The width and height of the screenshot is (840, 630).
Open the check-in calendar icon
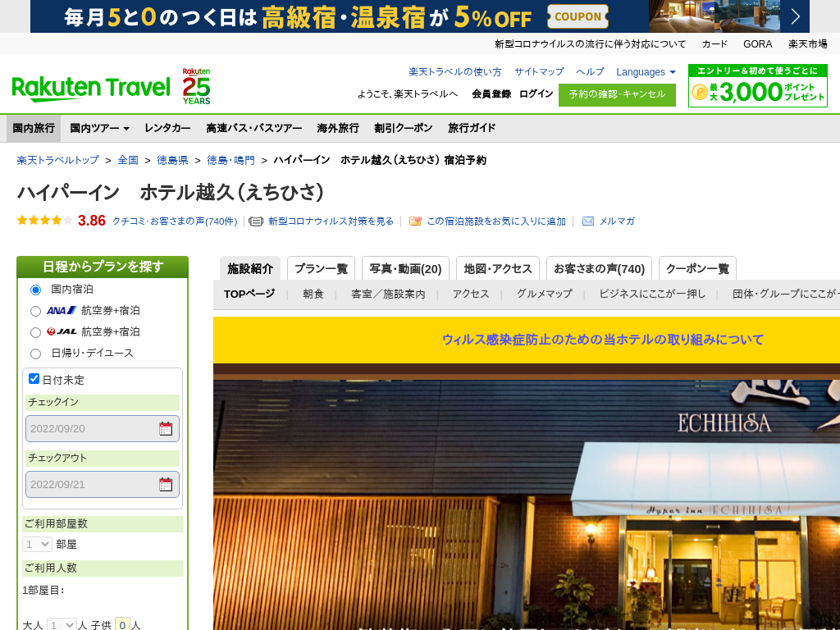166,428
